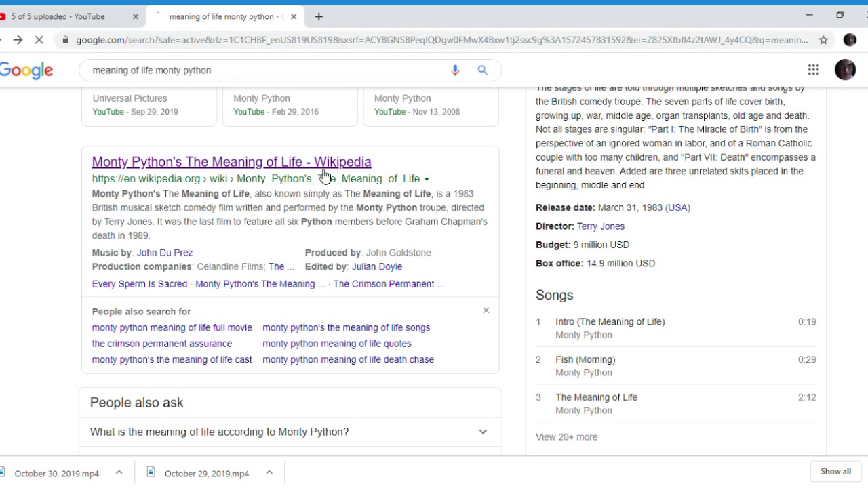This screenshot has height=488, width=868.
Task: Open the Chrome profile icon in toolbar
Action: 850,40
